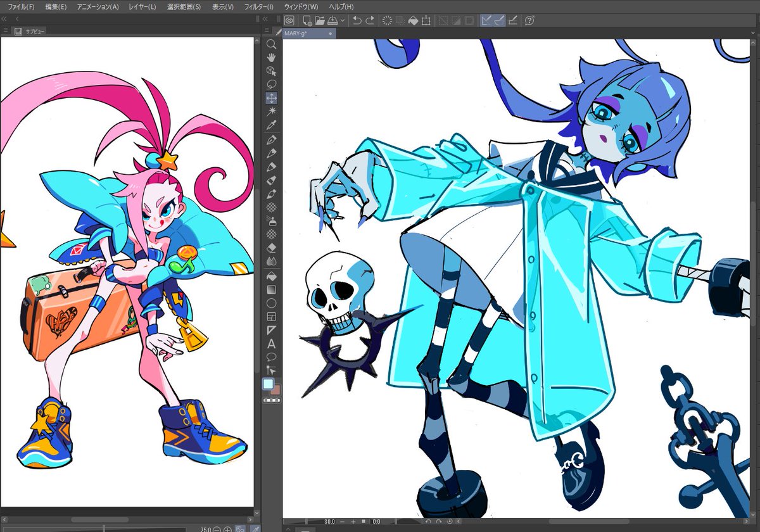Select the Text tool
The width and height of the screenshot is (760, 532).
pos(271,344)
